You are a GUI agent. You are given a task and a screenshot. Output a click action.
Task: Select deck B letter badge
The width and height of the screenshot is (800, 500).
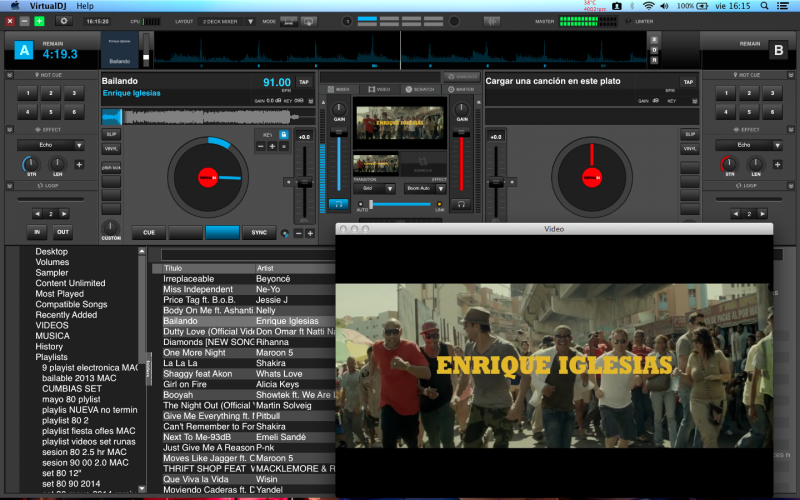click(779, 51)
